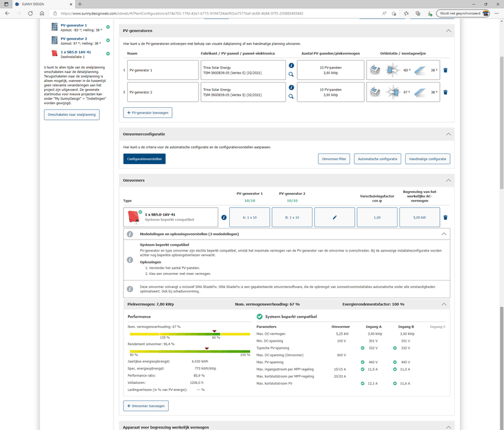Screen dimensions: 504x430
Task: Add this page to favorites star icon
Action: pyautogui.click(x=394, y=13)
